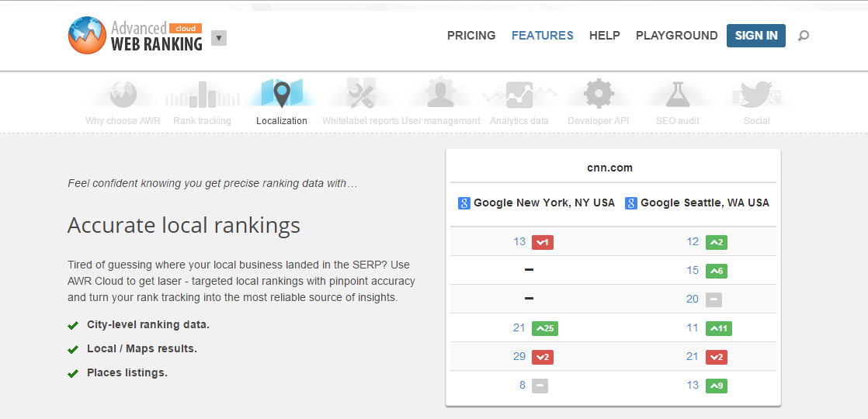The height and width of the screenshot is (419, 868).
Task: Click the cnn.com table header
Action: coord(609,168)
